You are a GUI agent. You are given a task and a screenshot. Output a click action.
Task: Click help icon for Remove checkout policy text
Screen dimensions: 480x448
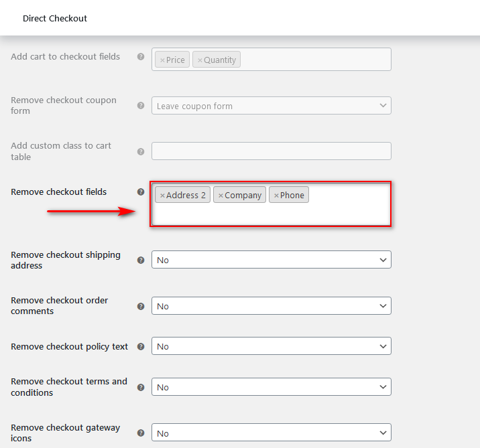(141, 346)
